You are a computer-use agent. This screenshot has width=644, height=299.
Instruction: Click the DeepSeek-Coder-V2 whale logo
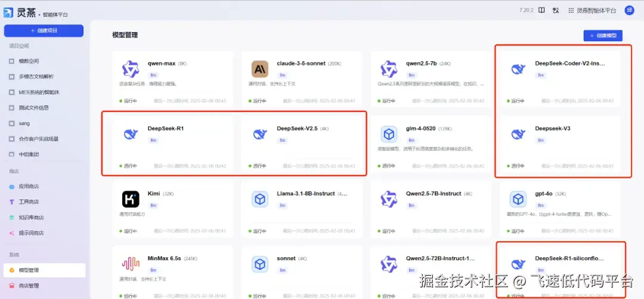pyautogui.click(x=518, y=69)
